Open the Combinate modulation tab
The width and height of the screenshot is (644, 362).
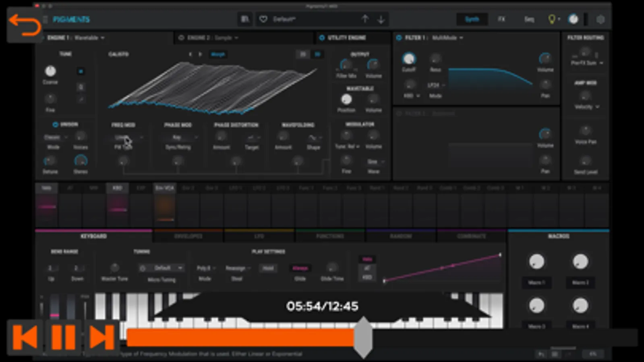click(x=471, y=236)
